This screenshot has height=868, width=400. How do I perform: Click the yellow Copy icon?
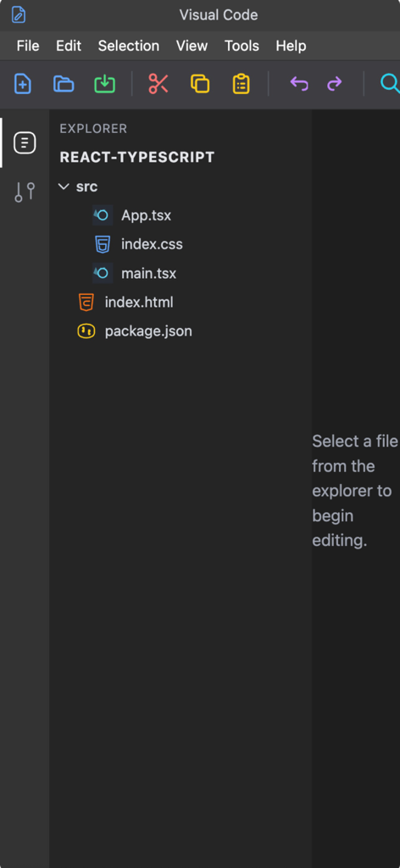coord(200,84)
